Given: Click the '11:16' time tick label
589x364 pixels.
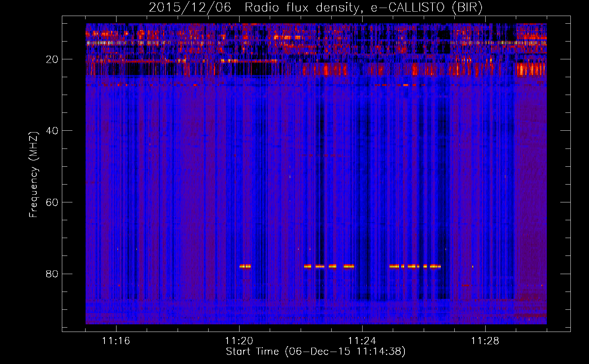Looking at the screenshot, I should pyautogui.click(x=116, y=341).
